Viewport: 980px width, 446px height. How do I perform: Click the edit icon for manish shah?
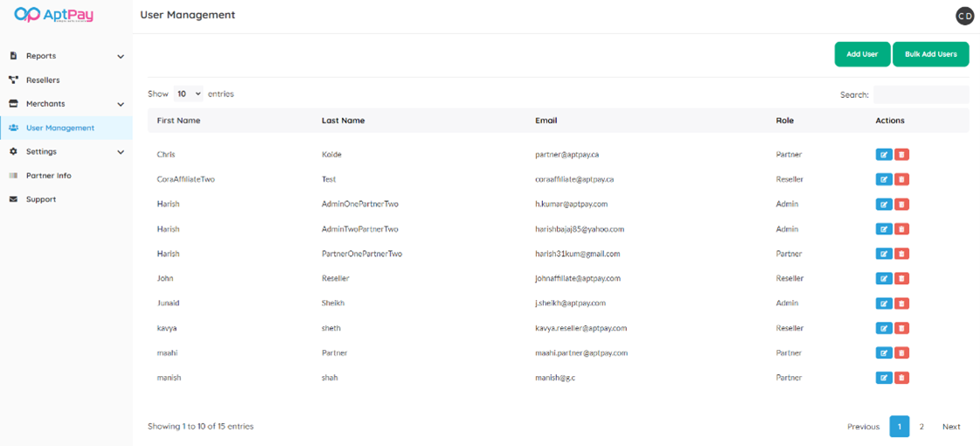(x=884, y=378)
